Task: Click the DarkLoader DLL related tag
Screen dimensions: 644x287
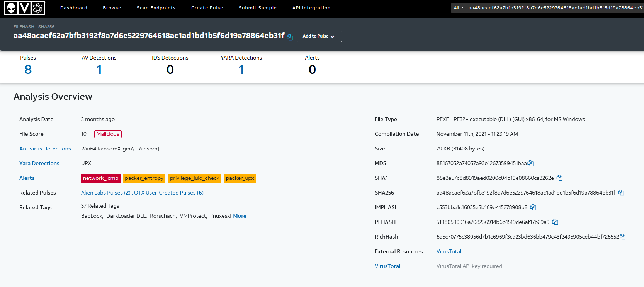Action: tap(126, 216)
